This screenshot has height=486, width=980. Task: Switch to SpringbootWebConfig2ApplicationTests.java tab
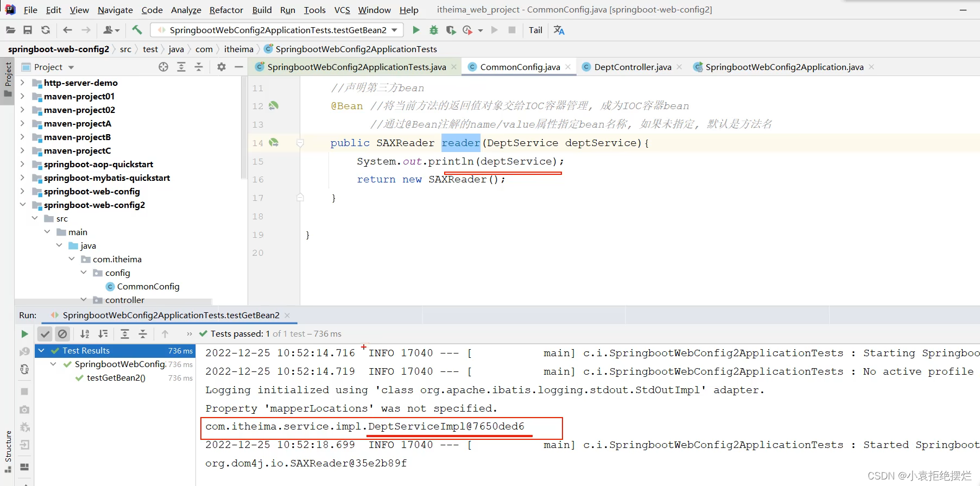click(357, 67)
